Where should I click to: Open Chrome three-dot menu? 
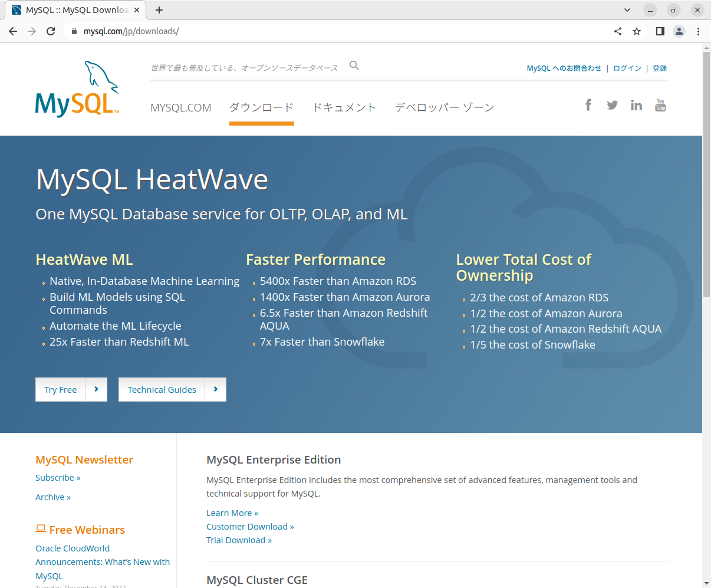coord(699,31)
